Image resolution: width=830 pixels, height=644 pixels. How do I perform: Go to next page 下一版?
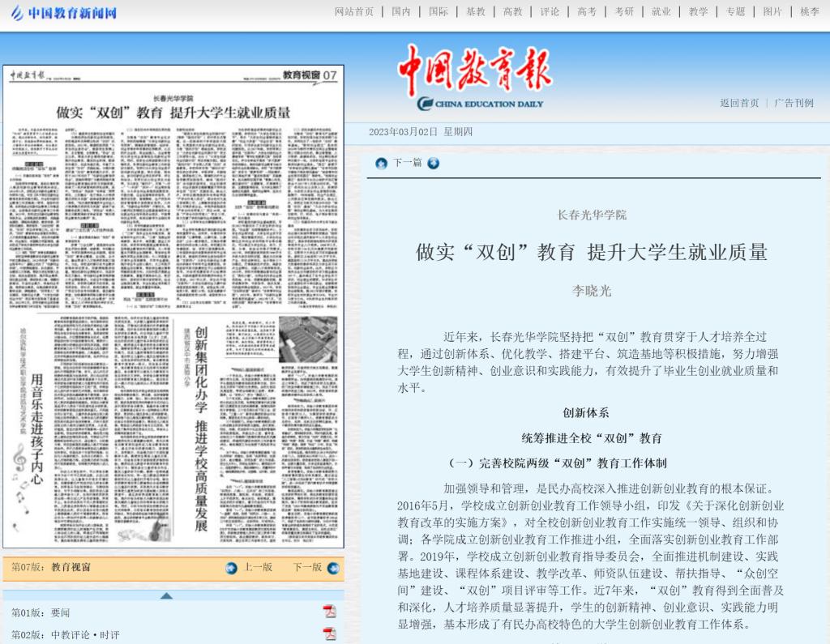coord(307,567)
